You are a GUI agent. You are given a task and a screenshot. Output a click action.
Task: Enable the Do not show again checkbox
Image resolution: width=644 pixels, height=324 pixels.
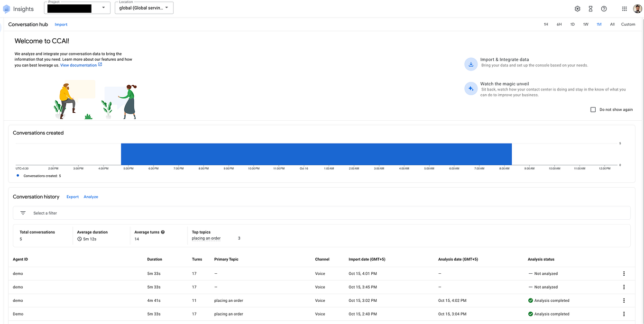pos(593,109)
